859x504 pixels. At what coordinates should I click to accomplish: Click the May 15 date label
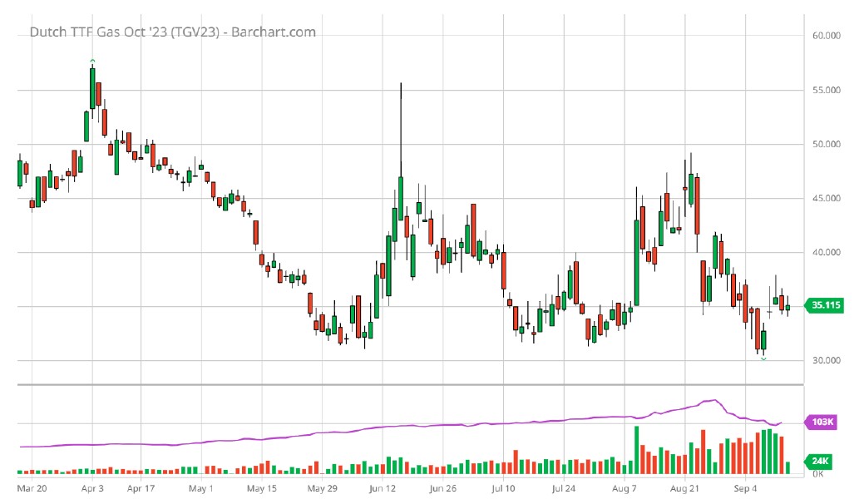point(262,488)
